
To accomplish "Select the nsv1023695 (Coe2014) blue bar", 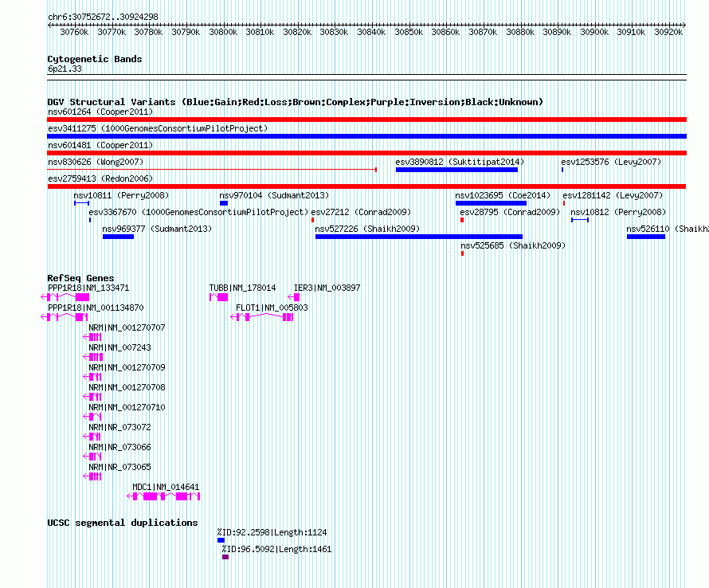I will [x=491, y=203].
